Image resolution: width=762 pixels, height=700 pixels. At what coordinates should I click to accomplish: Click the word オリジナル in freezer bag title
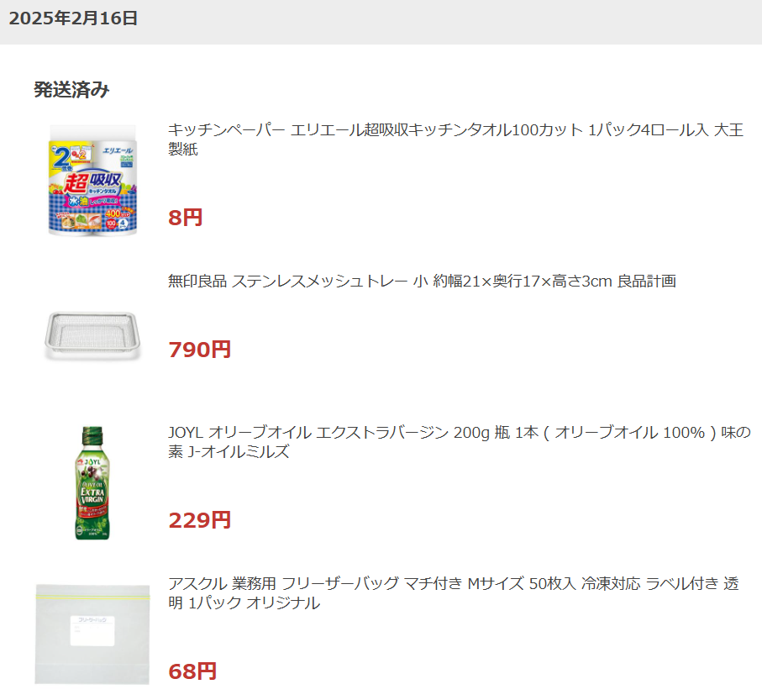click(282, 603)
